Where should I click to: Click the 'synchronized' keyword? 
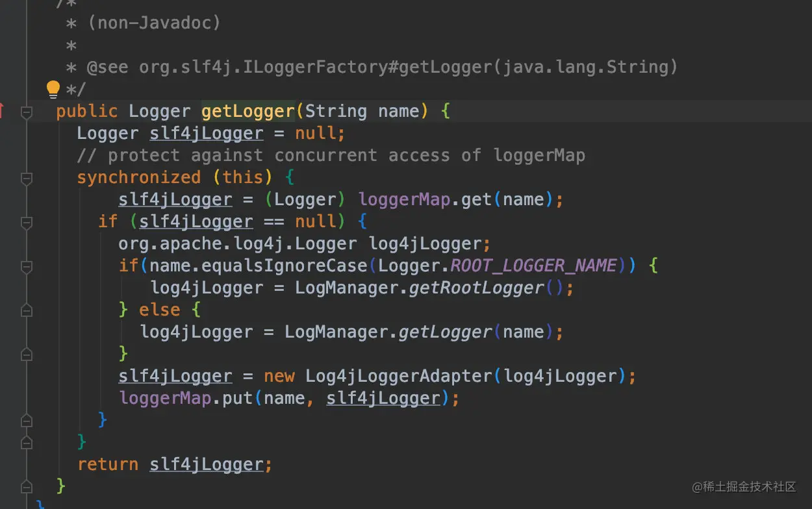click(x=139, y=178)
